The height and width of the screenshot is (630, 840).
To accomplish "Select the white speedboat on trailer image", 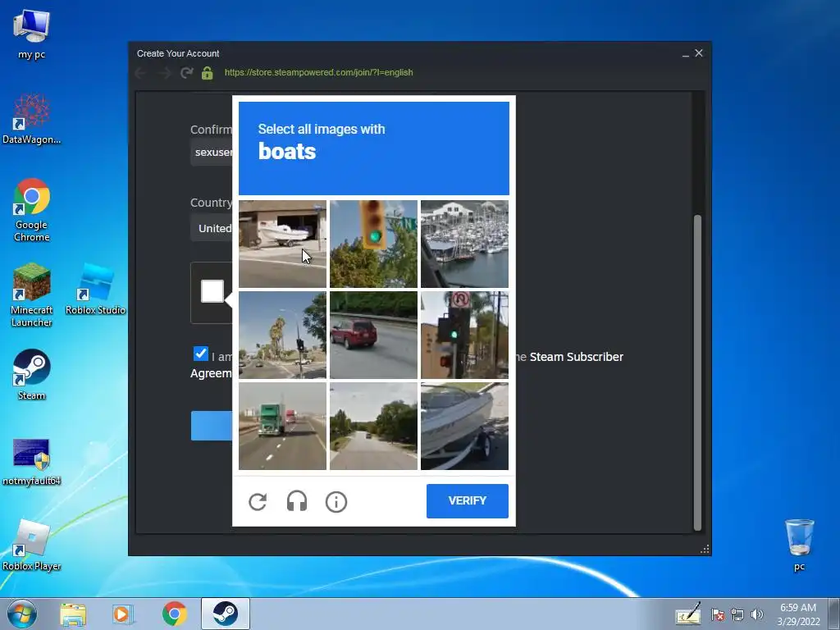I will (464, 427).
